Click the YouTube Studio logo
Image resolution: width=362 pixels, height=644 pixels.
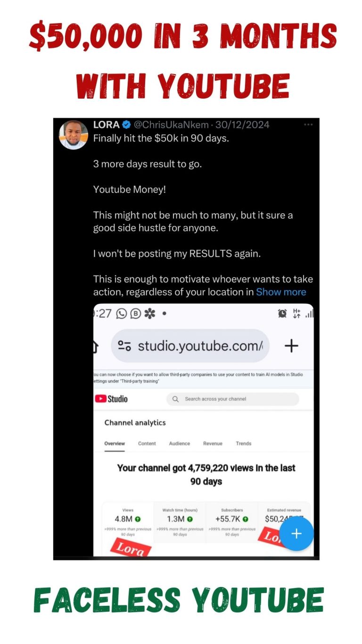pyautogui.click(x=112, y=399)
